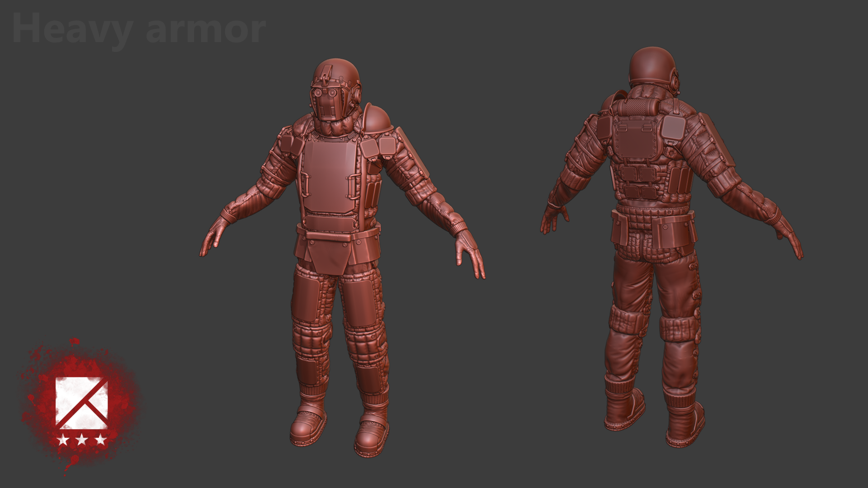Viewport: 868px width, 488px height.
Task: Select the back-view armor model
Action: tap(671, 247)
